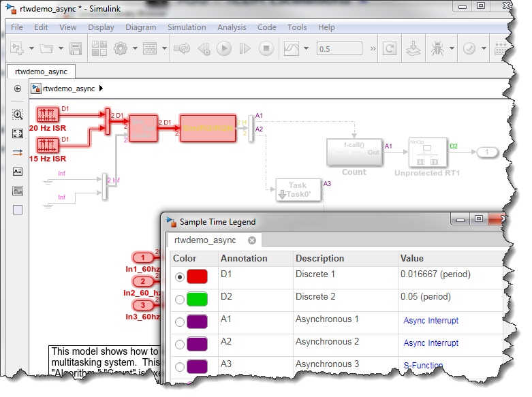Open the Diagram menu
The width and height of the screenshot is (532, 397).
point(140,27)
